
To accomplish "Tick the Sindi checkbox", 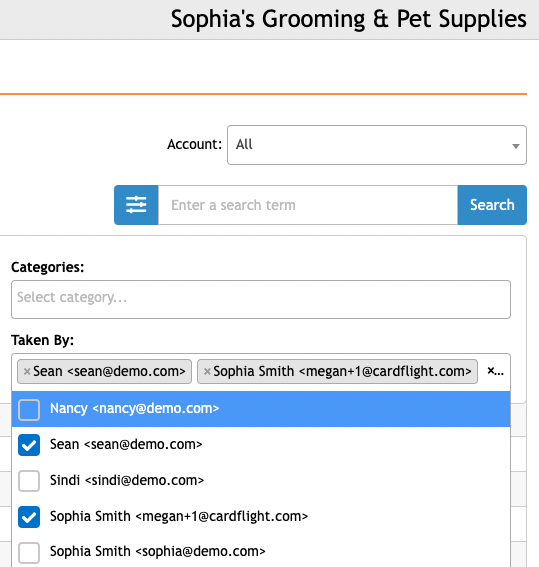I will (x=29, y=481).
